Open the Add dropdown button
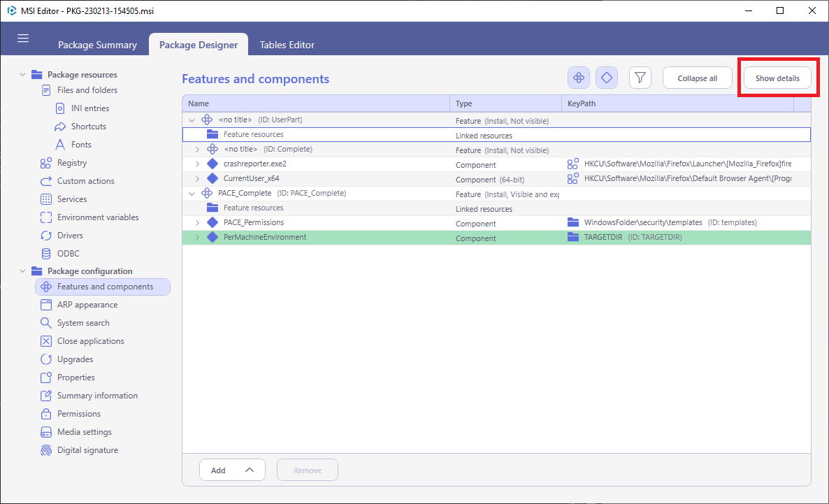This screenshot has height=504, width=829. point(232,470)
